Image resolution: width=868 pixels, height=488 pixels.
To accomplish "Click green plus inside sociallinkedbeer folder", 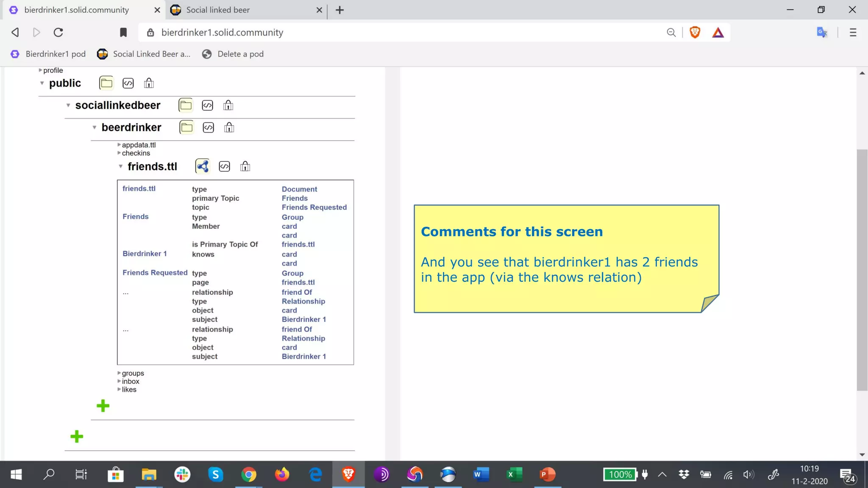I will click(x=77, y=436).
